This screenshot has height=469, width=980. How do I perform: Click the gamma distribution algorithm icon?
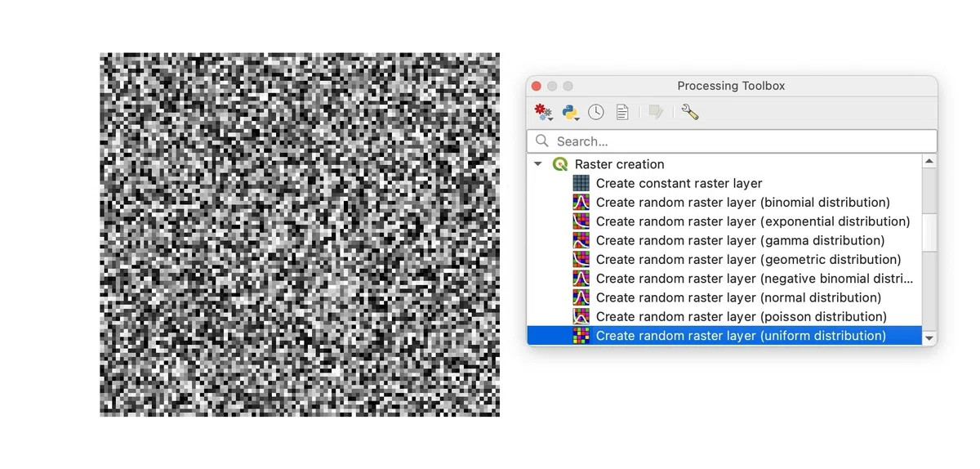[581, 240]
